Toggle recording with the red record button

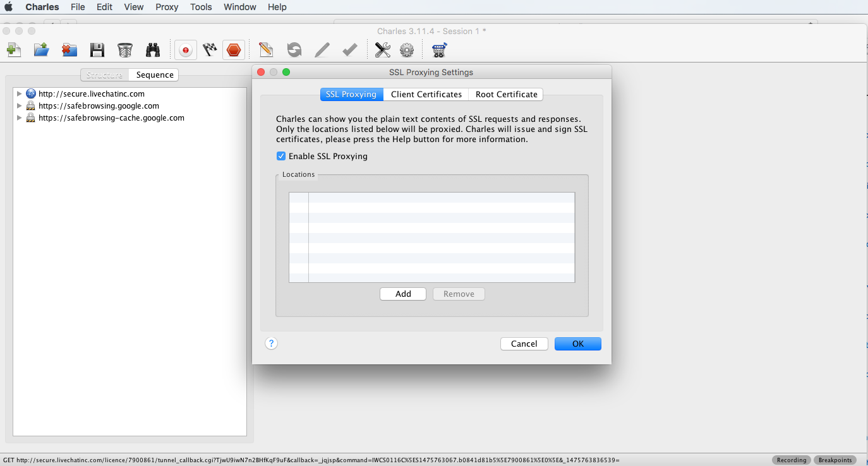coord(186,50)
